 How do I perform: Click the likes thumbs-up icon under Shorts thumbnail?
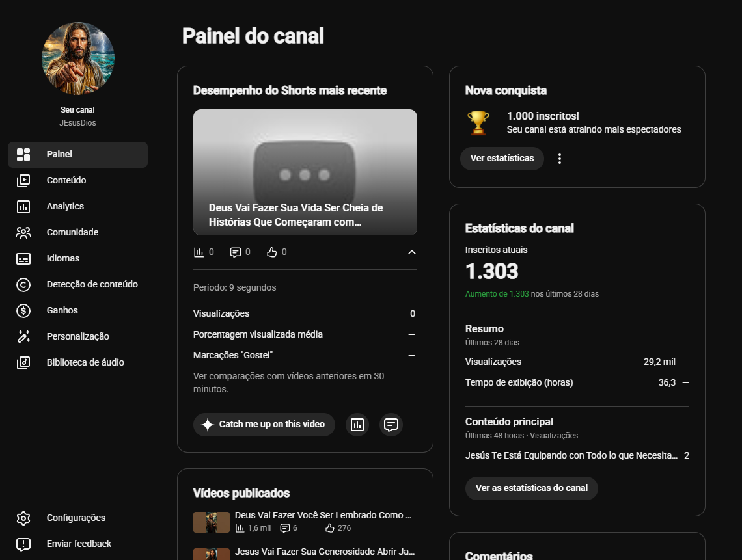coord(271,252)
